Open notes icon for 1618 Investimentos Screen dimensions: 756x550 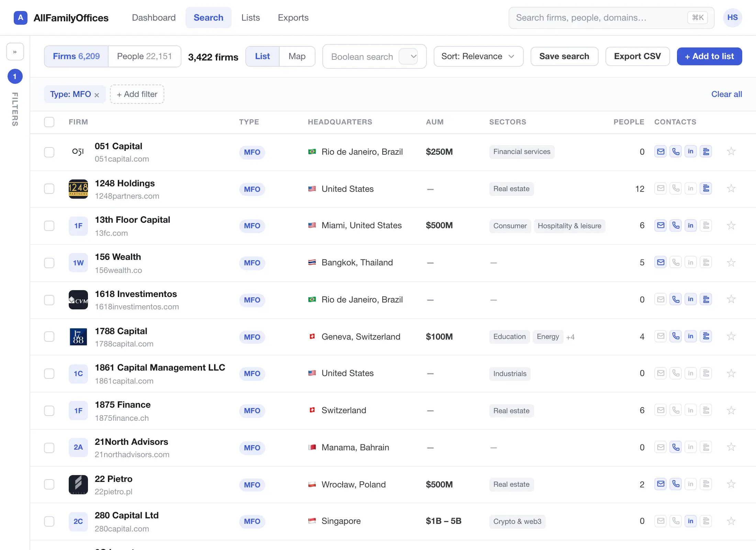click(706, 299)
